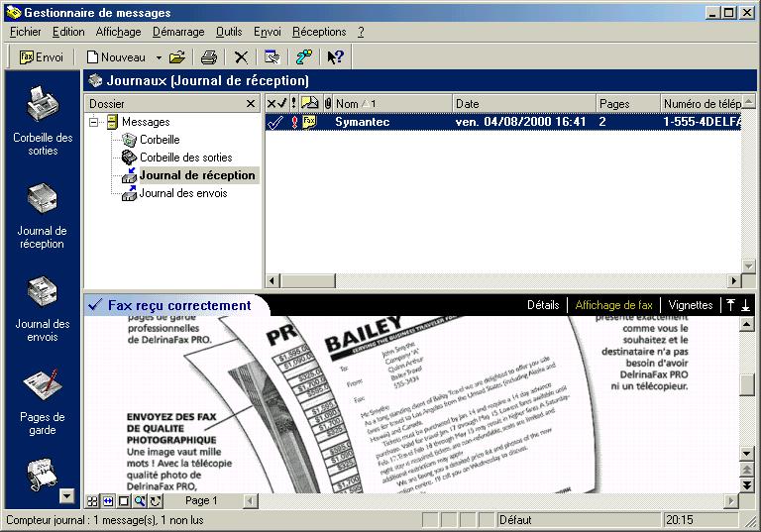Image resolution: width=761 pixels, height=532 pixels.
Task: Sort by the message type envelope column
Action: point(309,103)
